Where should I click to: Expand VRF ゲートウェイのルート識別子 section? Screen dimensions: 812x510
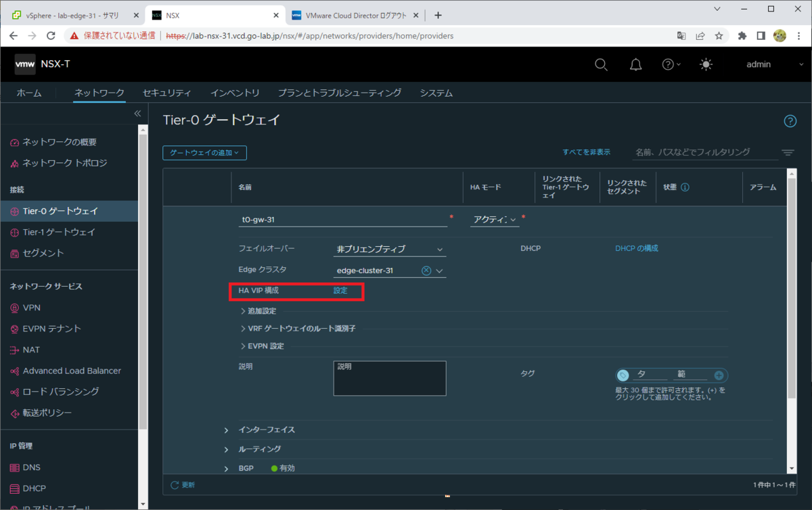[298, 328]
